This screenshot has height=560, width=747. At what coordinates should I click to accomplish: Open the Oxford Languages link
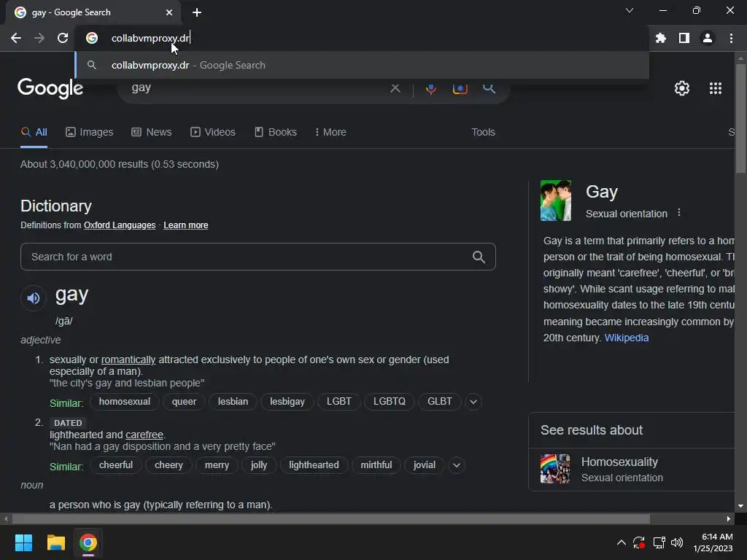click(120, 225)
